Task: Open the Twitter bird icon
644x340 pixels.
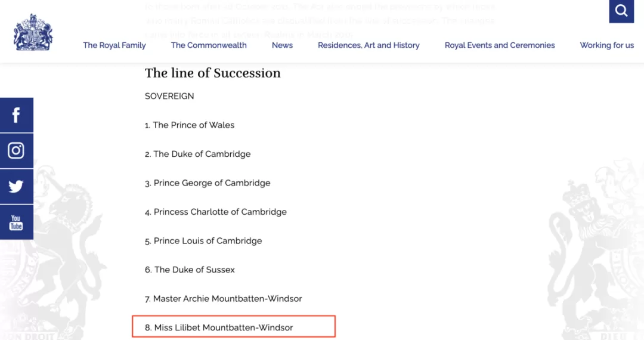Action: pos(17,187)
